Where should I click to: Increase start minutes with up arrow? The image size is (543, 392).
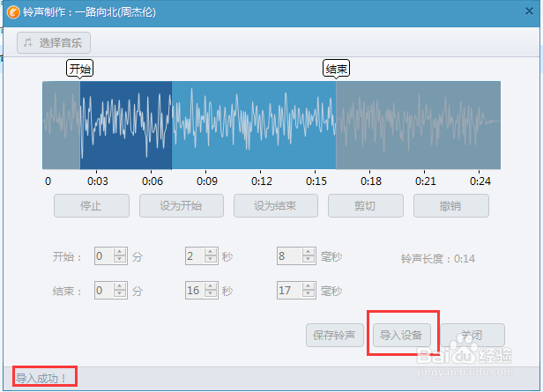click(x=120, y=252)
